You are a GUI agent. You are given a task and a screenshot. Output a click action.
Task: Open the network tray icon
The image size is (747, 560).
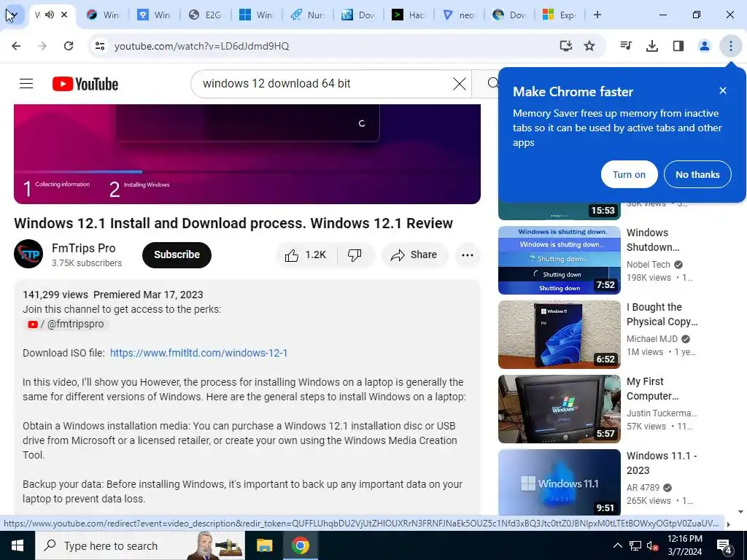coord(635,545)
